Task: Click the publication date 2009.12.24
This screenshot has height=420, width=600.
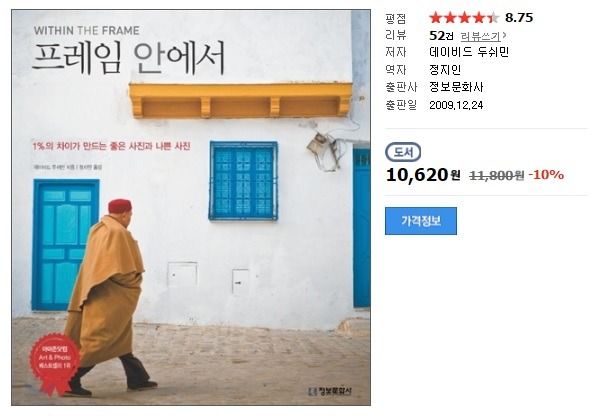Action: [x=456, y=105]
